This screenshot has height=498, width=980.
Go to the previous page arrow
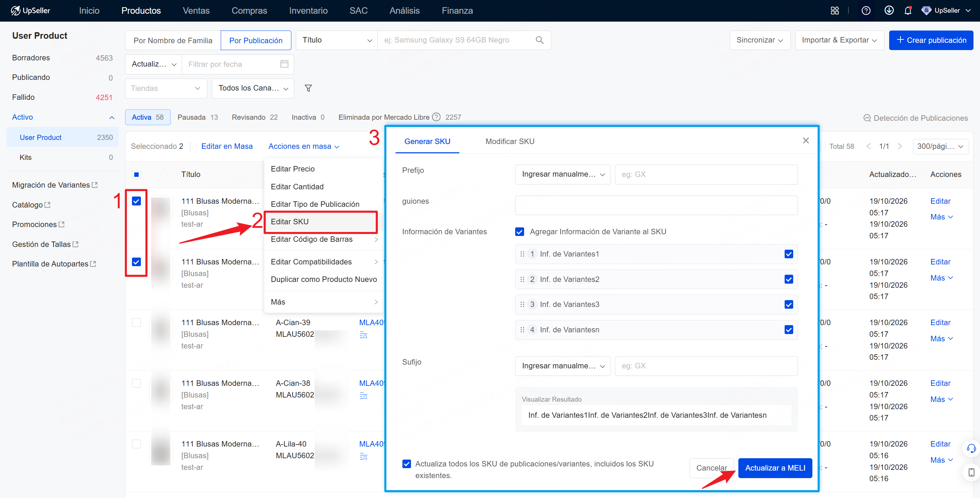869,146
